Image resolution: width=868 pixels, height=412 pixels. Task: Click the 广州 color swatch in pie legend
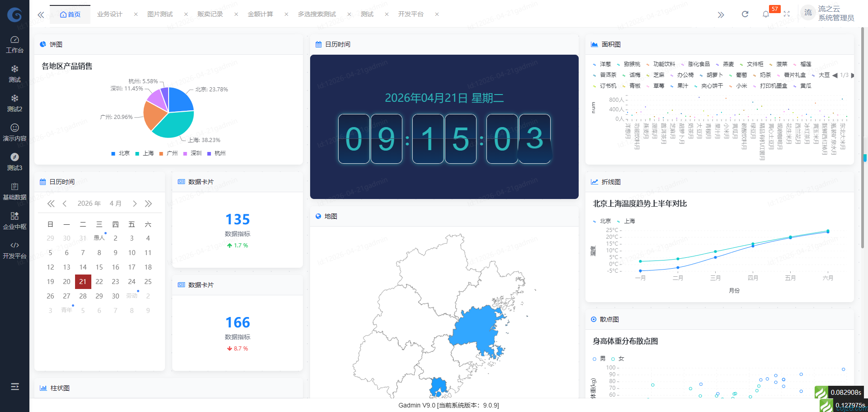[x=161, y=154]
